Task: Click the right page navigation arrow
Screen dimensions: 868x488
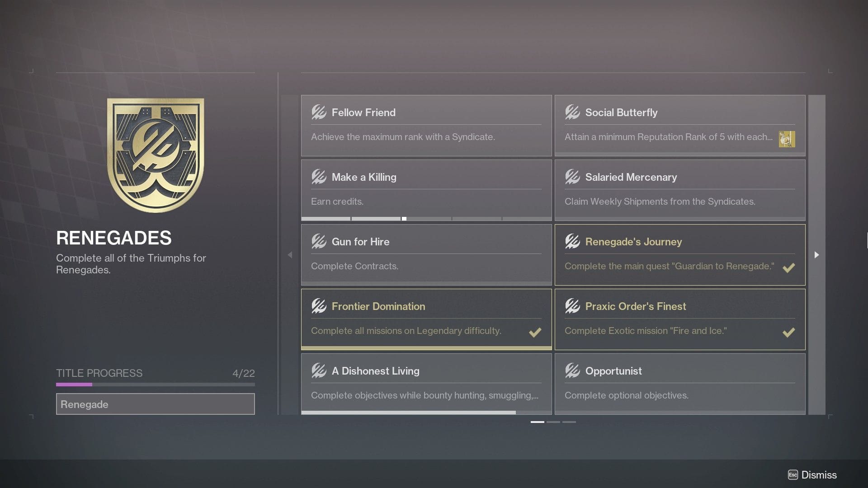Action: point(816,255)
